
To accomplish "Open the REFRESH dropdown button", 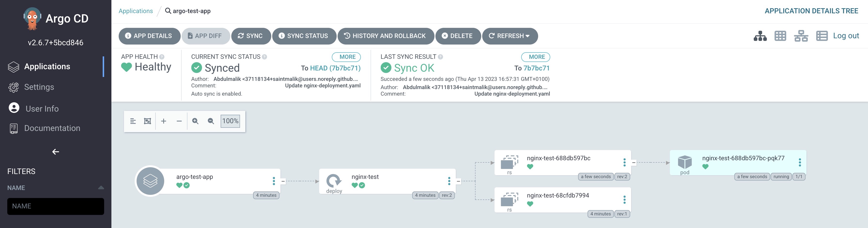I will click(x=510, y=36).
